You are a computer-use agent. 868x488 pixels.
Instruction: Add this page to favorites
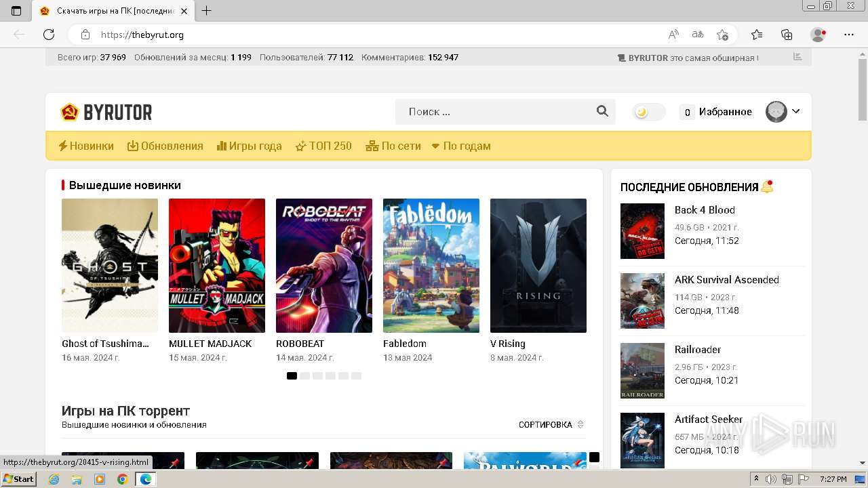[x=722, y=35]
